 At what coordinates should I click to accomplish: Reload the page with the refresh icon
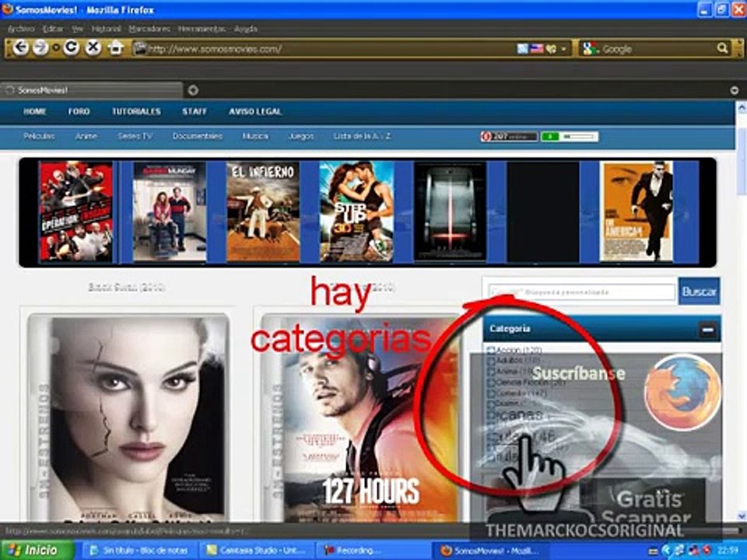(72, 47)
